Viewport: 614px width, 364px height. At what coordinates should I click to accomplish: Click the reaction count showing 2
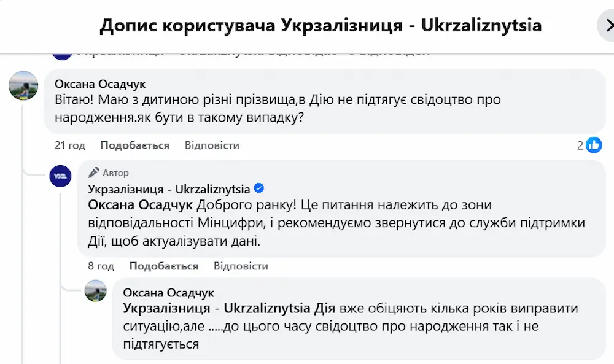(580, 145)
